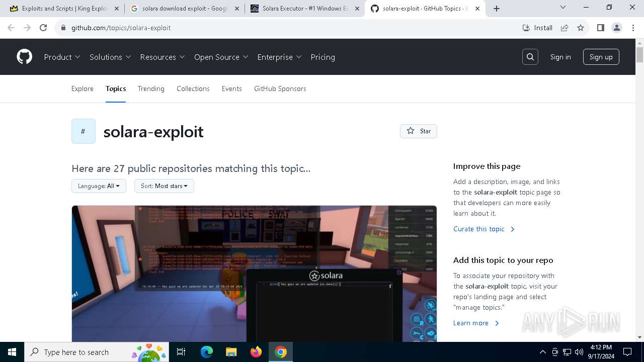This screenshot has width=644, height=362.
Task: Click the Windows taskbar search box
Action: click(x=97, y=352)
